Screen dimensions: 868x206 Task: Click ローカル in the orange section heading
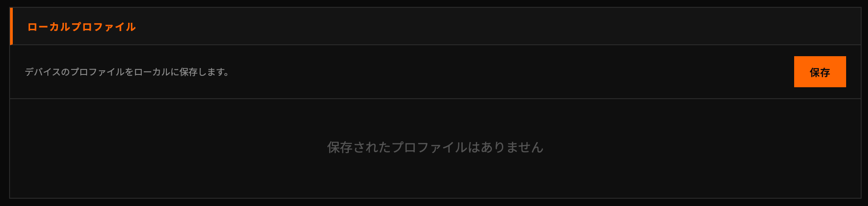click(49, 27)
